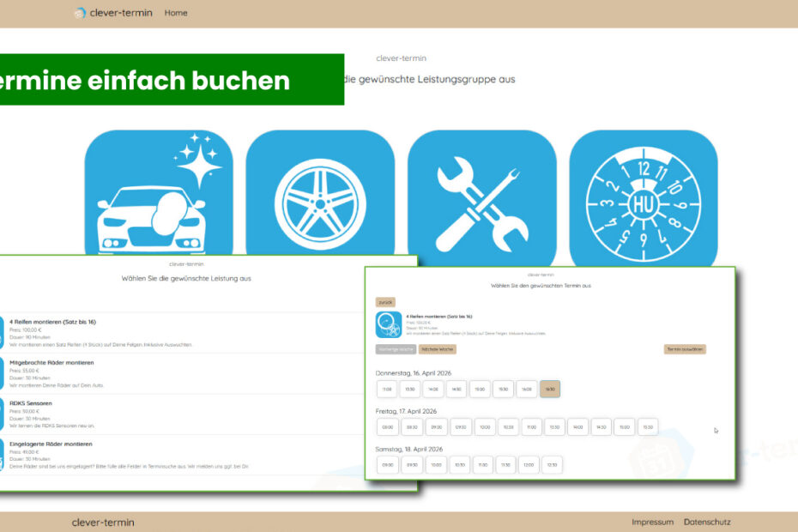Confirm with the Termin auswählen button
This screenshot has width=798, height=532.
tap(685, 349)
